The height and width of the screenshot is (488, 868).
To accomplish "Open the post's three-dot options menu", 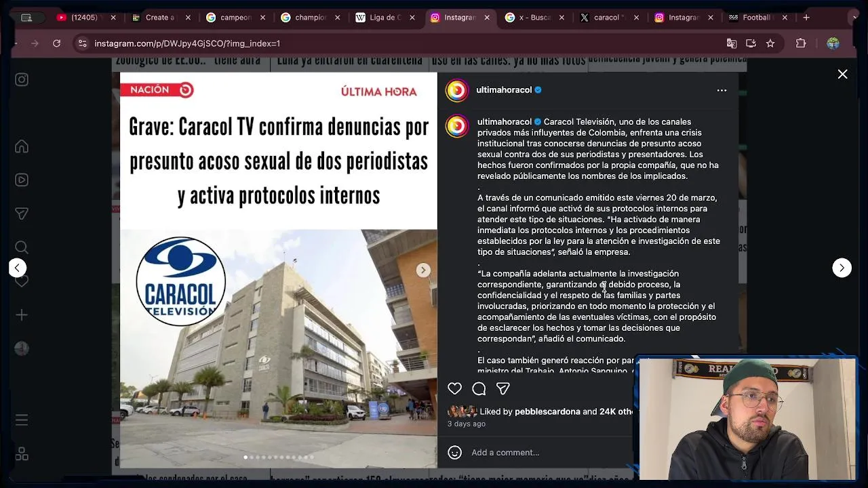I will point(722,90).
